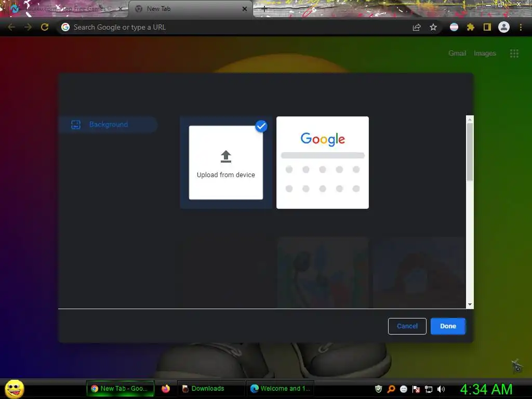Screen dimensions: 532x399
Task: Go back with the back arrow
Action: [x=11, y=27]
